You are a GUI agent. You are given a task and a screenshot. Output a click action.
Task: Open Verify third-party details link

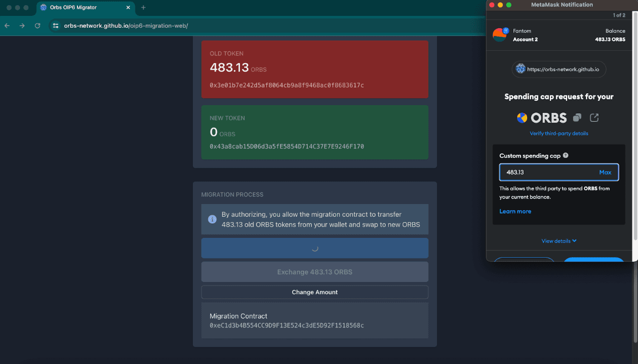click(559, 133)
